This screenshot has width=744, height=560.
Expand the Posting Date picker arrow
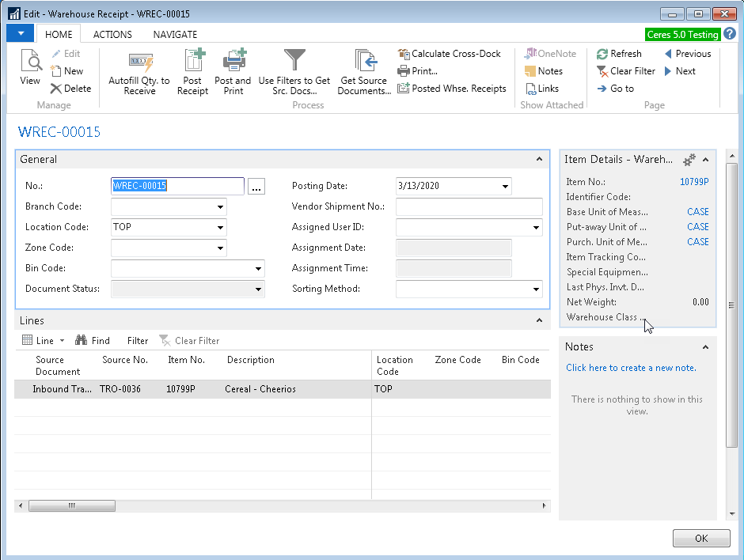(505, 187)
